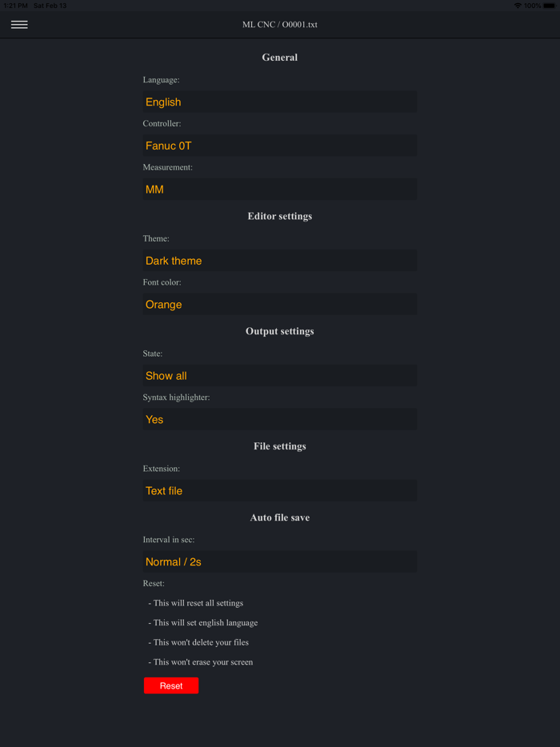Tap the File settings heading
This screenshot has height=747, width=560.
[x=280, y=446]
